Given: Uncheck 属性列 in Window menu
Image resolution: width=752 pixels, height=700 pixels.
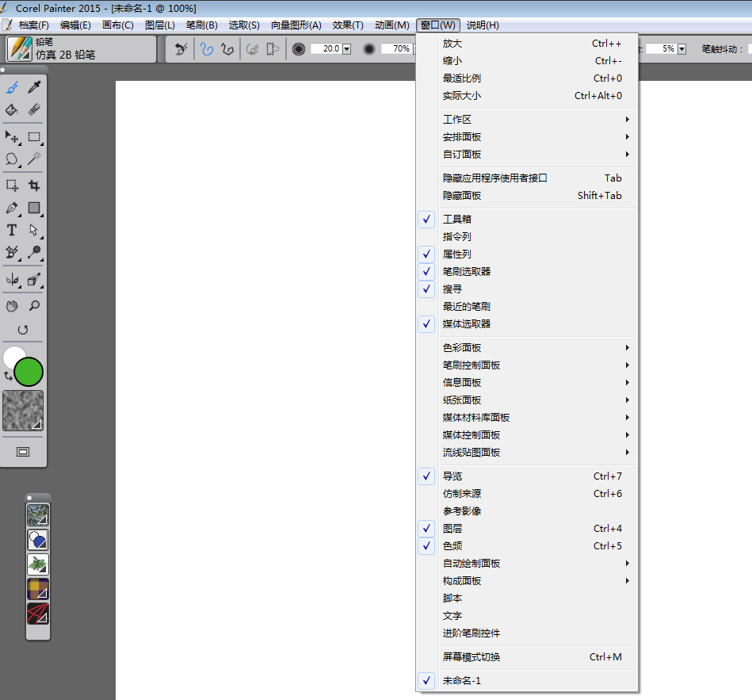Looking at the screenshot, I should (527, 254).
